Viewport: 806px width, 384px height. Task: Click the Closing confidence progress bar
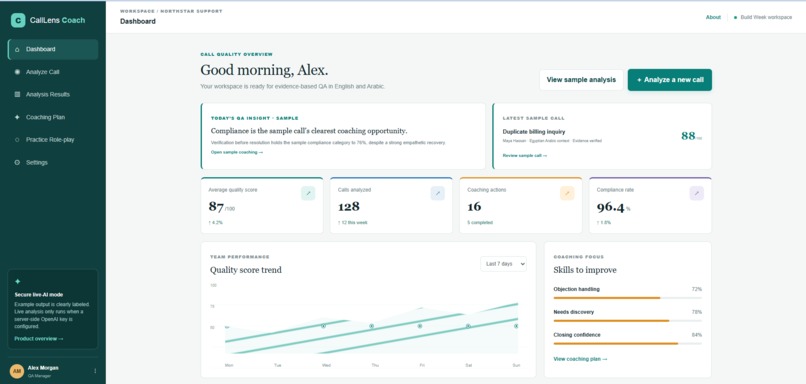click(628, 343)
